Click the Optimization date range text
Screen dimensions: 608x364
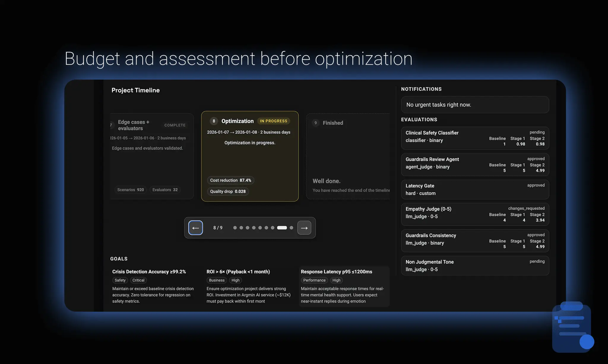tap(249, 132)
